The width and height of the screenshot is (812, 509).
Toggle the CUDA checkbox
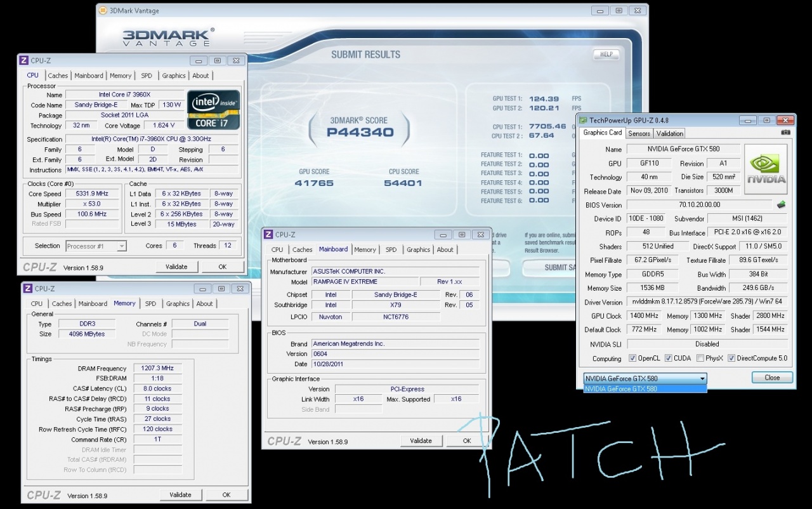(x=668, y=359)
